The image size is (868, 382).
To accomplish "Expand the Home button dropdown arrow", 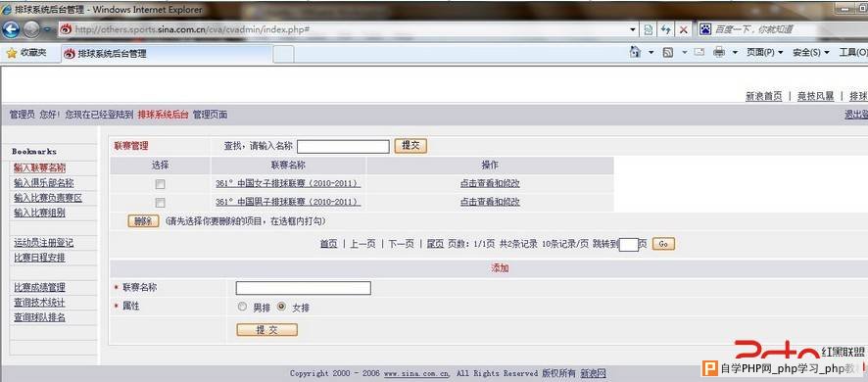I will 651,53.
